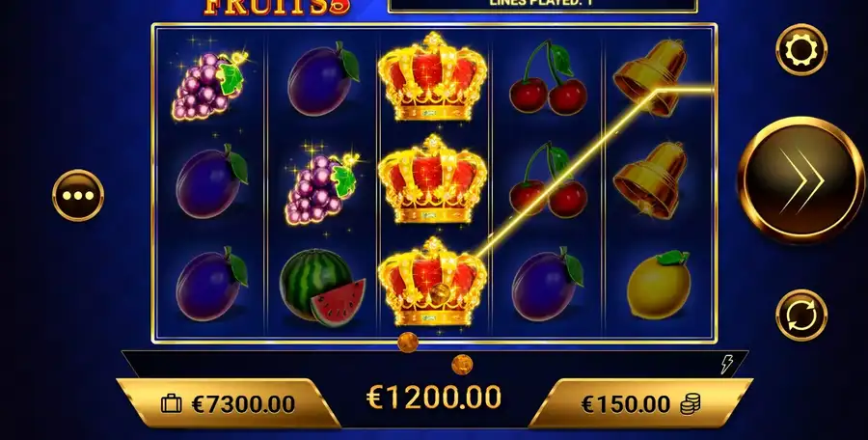Image resolution: width=868 pixels, height=440 pixels.
Task: Click the plum in the top of second reel
Action: pos(323,78)
